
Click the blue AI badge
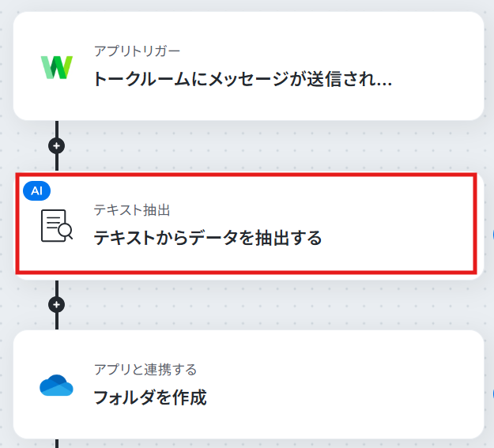click(37, 191)
